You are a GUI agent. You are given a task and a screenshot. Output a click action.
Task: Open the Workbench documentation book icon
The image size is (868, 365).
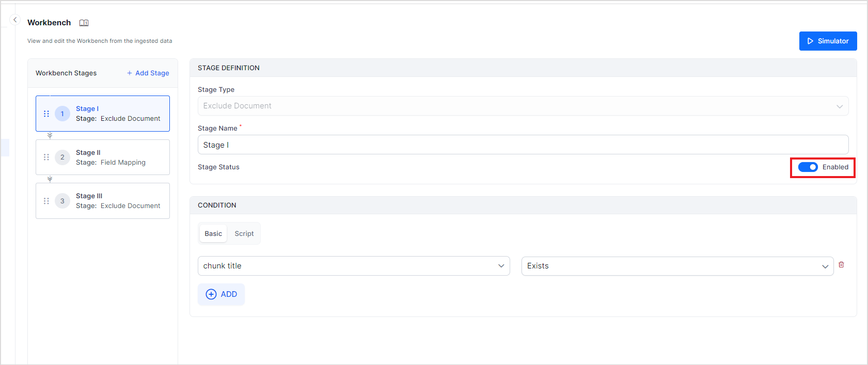(x=84, y=23)
